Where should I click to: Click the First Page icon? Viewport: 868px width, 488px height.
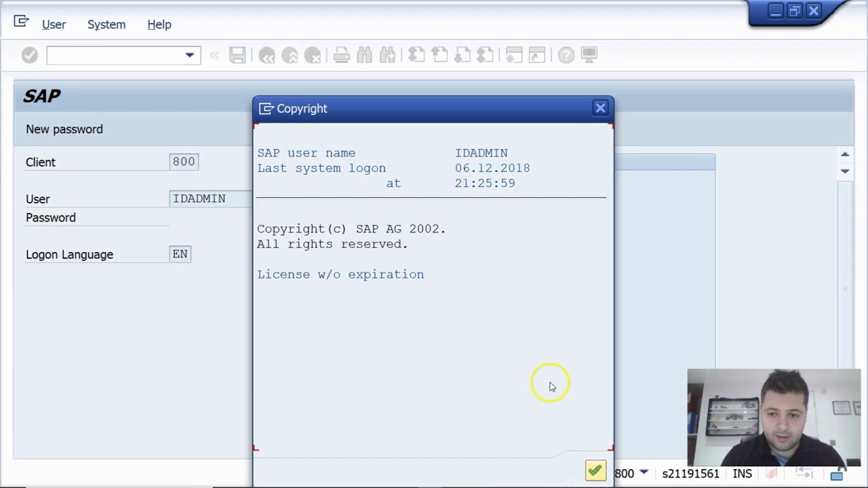pyautogui.click(x=416, y=55)
